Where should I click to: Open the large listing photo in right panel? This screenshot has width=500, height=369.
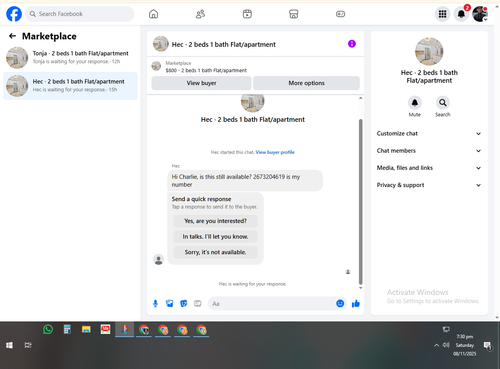(429, 51)
